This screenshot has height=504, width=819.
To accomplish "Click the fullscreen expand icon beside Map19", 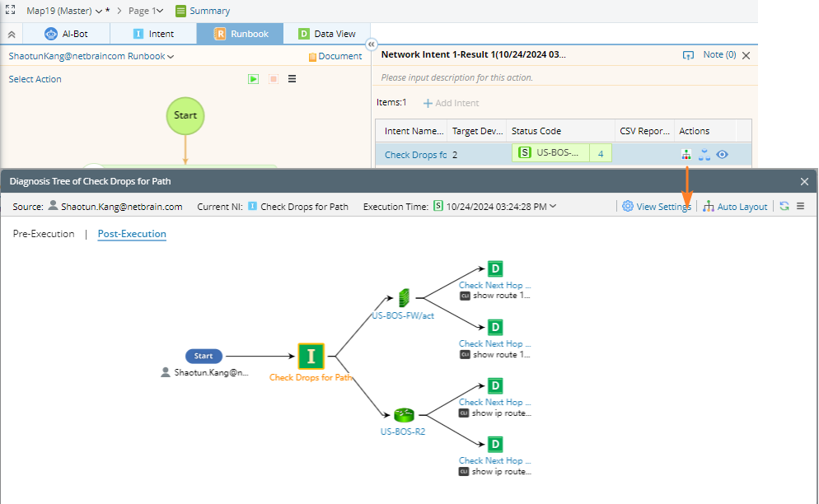I will click(x=11, y=10).
